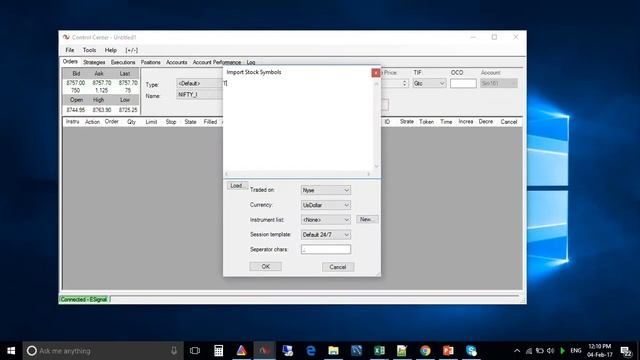The image size is (640, 360).
Task: Click the Qty column header
Action: (131, 122)
